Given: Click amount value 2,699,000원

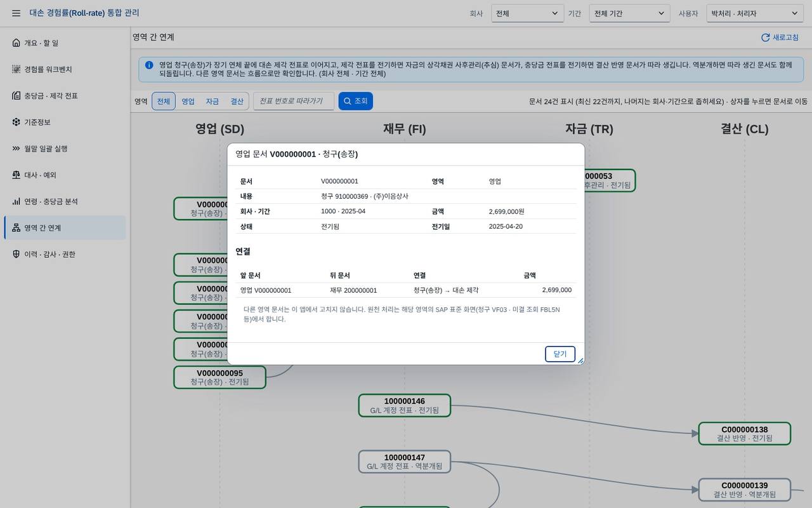Looking at the screenshot, I should [507, 211].
